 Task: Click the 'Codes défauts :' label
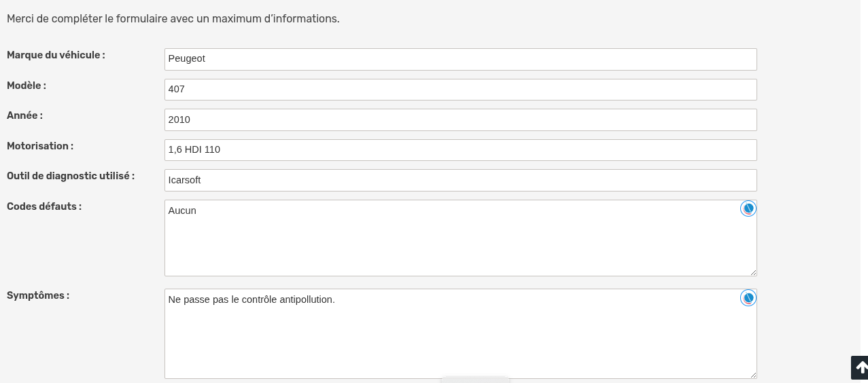click(x=44, y=206)
